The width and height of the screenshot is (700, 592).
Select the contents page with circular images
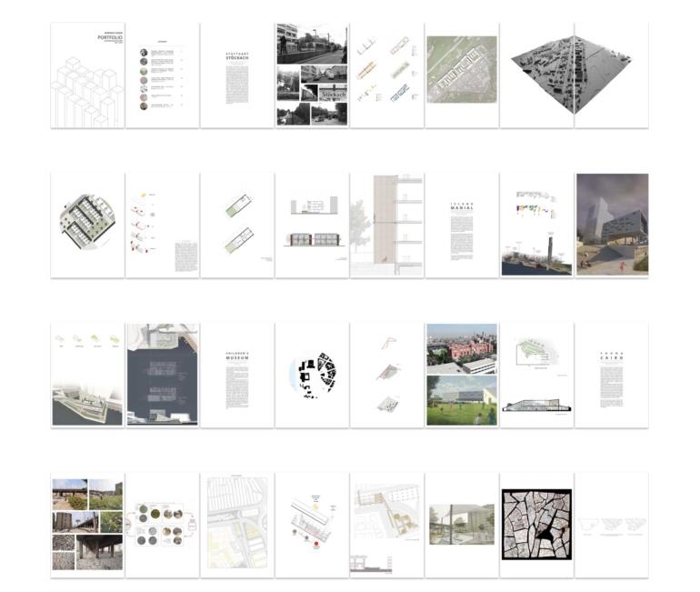pos(162,75)
